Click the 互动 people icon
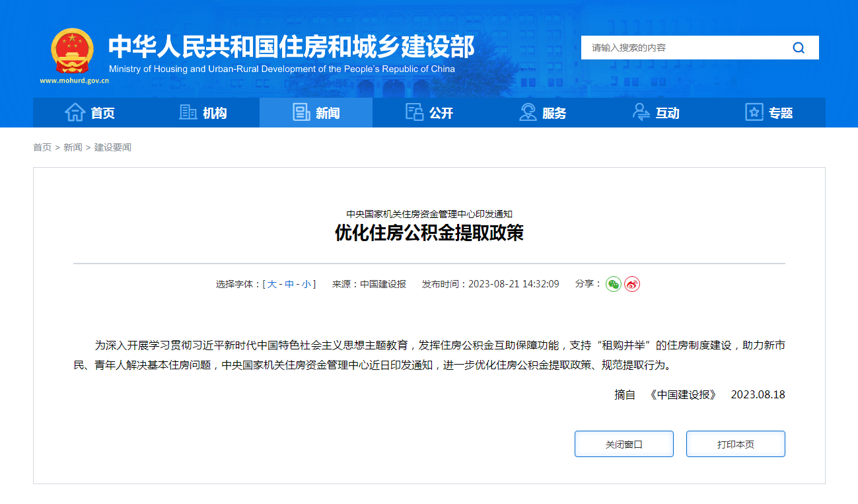The height and width of the screenshot is (504, 858). click(x=640, y=112)
